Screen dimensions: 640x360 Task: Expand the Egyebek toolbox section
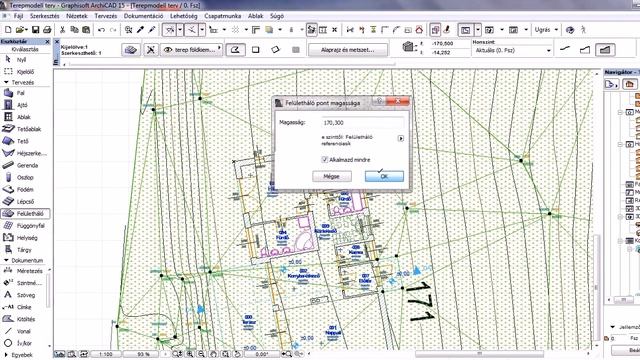pyautogui.click(x=6, y=355)
